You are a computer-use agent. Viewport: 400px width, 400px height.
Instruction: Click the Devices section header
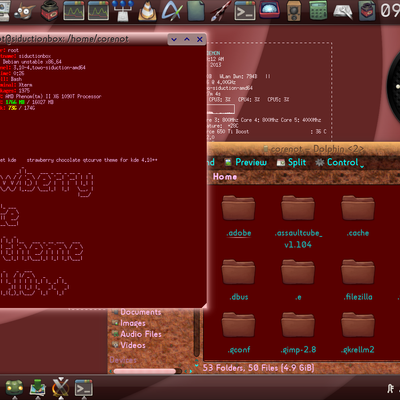tap(123, 360)
